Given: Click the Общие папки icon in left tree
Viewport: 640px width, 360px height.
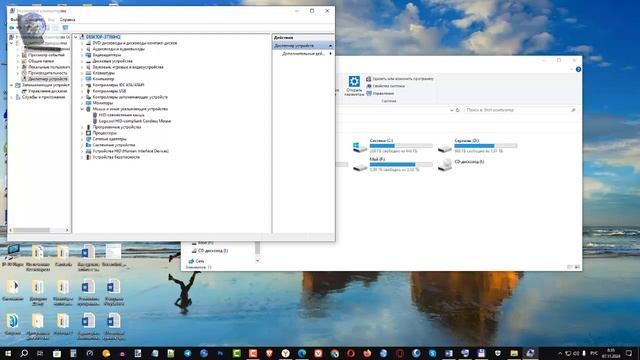Looking at the screenshot, I should pyautogui.click(x=24, y=61).
